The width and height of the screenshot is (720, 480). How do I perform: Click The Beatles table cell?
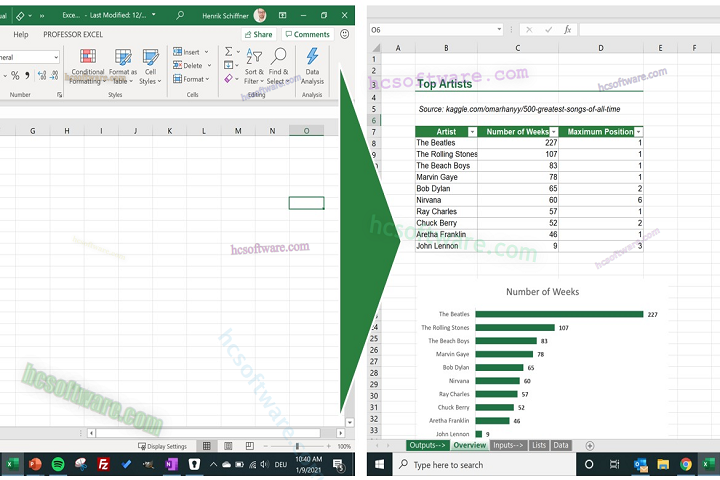click(x=446, y=143)
